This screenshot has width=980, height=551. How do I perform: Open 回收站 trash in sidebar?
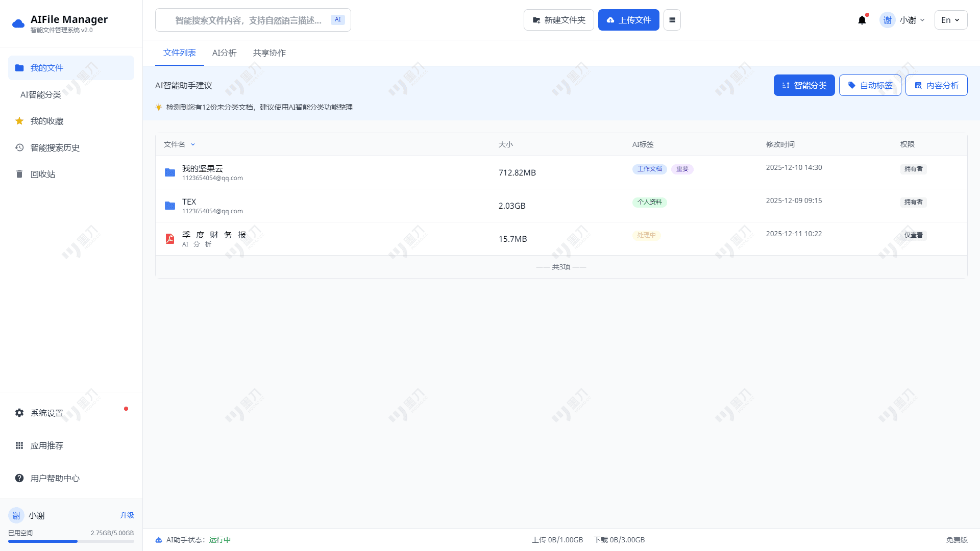[x=43, y=174]
